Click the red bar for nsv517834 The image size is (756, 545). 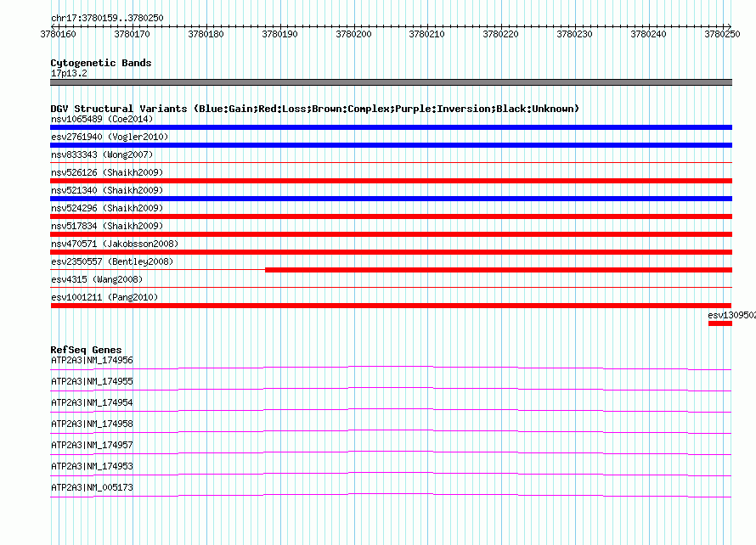click(391, 234)
